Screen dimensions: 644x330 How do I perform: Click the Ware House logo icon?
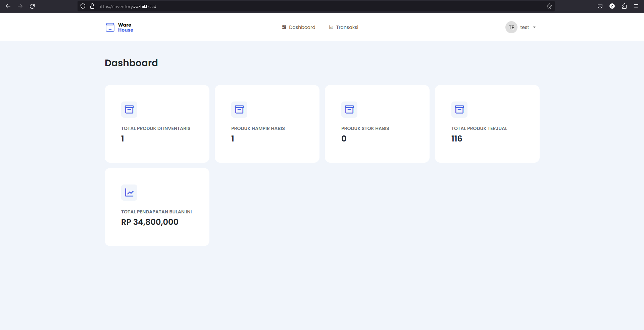[110, 27]
